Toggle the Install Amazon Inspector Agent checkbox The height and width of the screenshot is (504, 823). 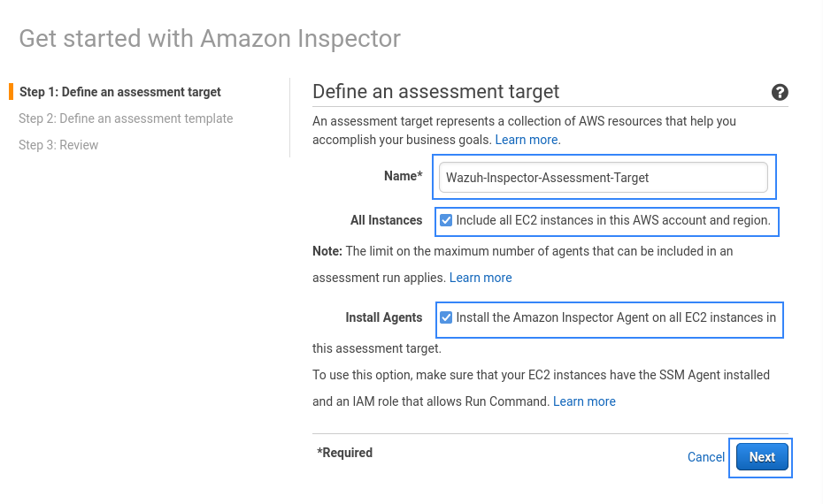tap(446, 317)
